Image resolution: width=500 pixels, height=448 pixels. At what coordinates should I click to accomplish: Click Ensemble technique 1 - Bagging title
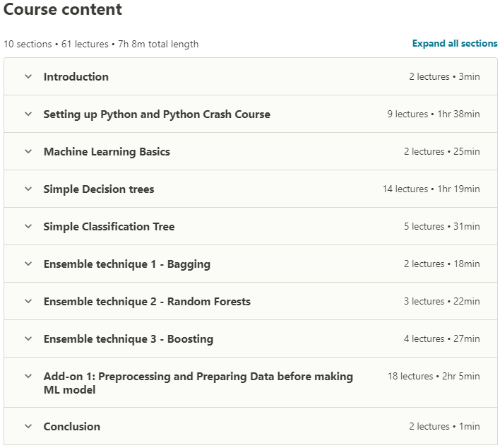click(127, 264)
